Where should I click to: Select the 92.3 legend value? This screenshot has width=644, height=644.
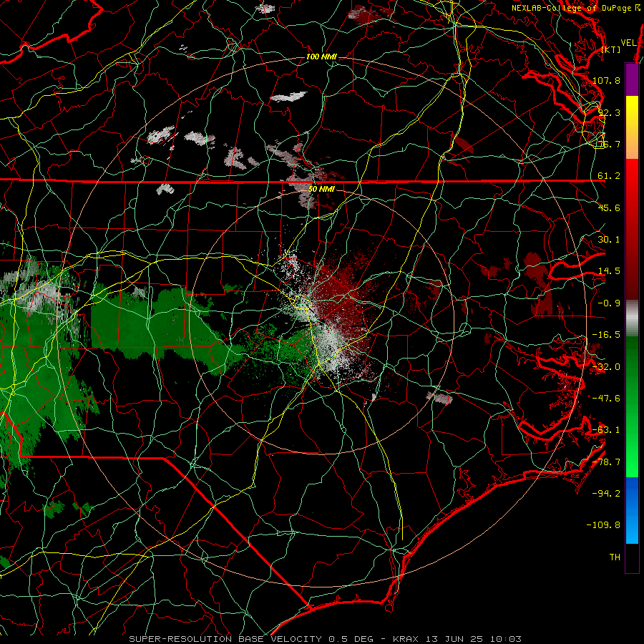pyautogui.click(x=609, y=112)
